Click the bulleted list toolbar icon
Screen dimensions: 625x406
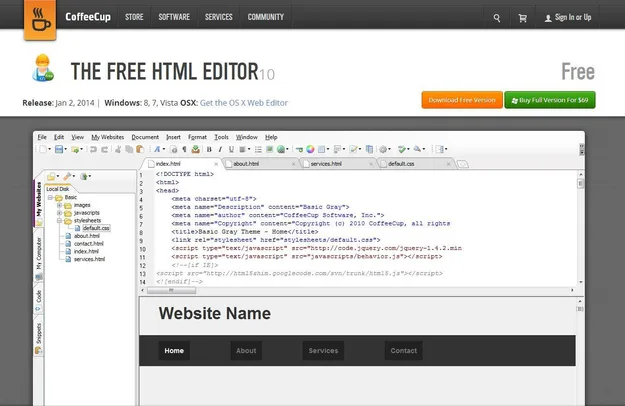(x=258, y=149)
